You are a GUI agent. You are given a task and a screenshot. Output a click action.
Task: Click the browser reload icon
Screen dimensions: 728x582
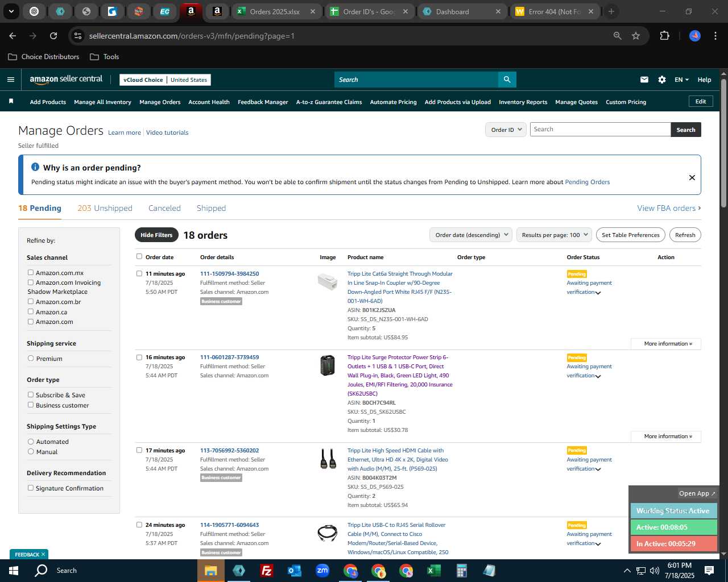53,36
